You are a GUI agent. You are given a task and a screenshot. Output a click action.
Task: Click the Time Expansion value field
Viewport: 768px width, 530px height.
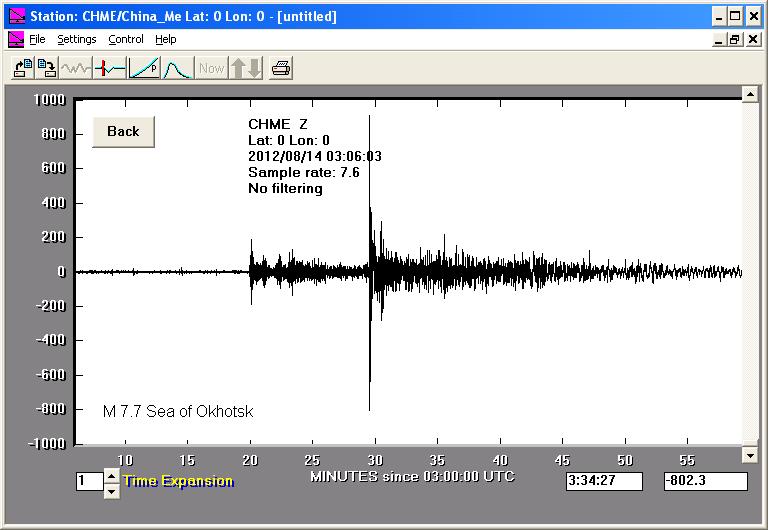[88, 482]
